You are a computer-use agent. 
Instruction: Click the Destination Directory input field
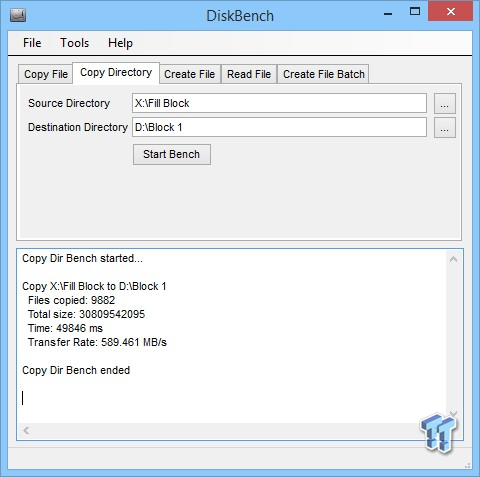[x=279, y=127]
